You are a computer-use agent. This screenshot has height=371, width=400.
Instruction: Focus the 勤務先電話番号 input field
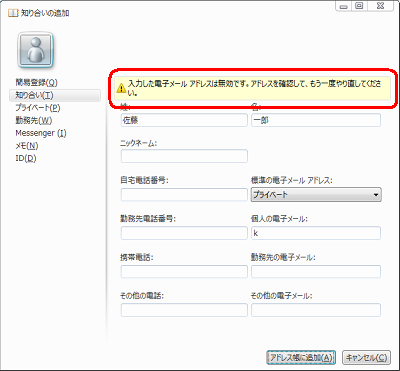tap(184, 233)
